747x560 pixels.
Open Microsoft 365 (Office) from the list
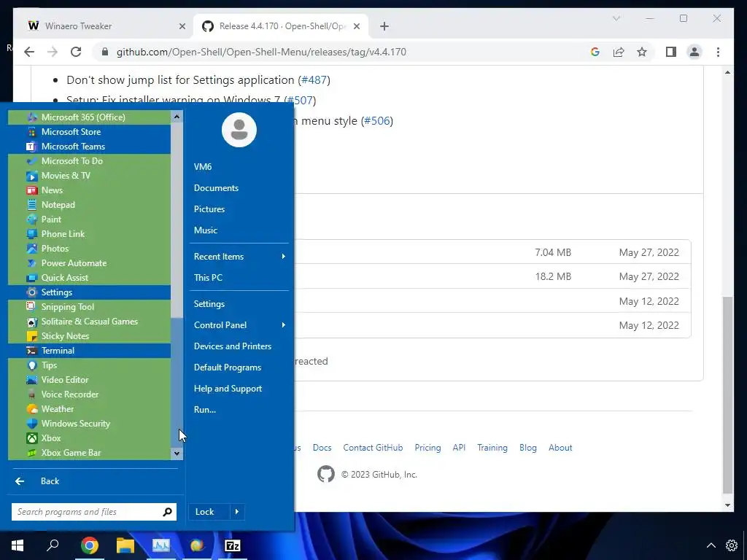point(89,117)
